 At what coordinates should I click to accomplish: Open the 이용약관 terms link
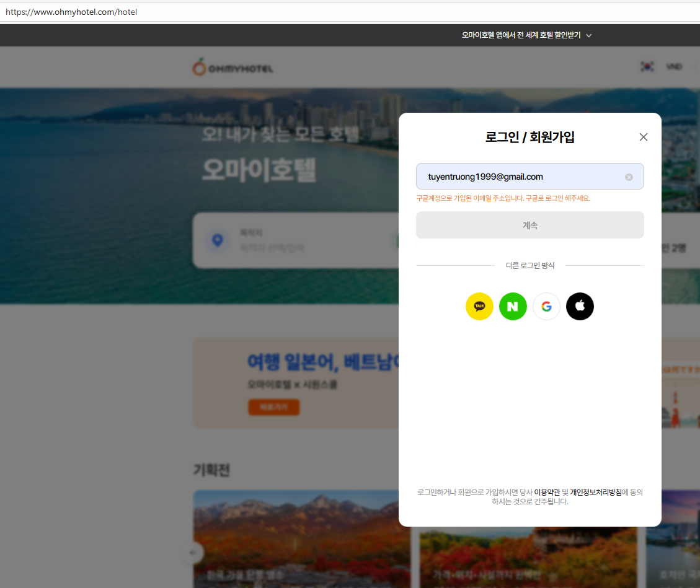(x=547, y=492)
